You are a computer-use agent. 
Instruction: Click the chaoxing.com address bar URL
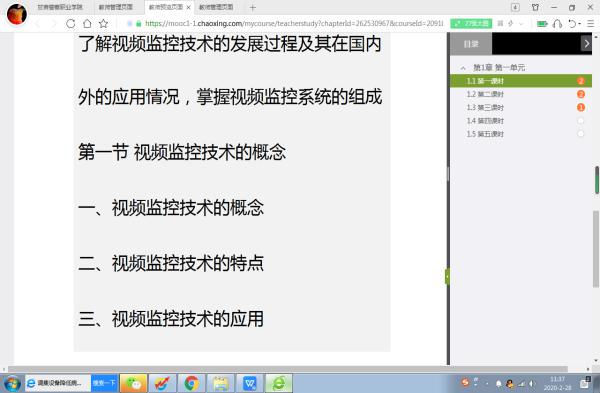[x=294, y=23]
